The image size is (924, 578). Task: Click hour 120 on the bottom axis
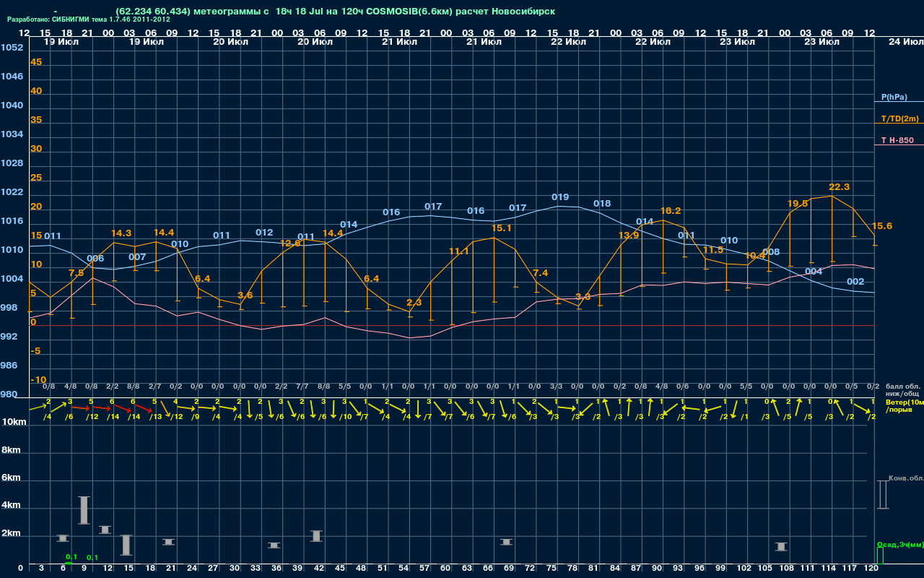[871, 569]
